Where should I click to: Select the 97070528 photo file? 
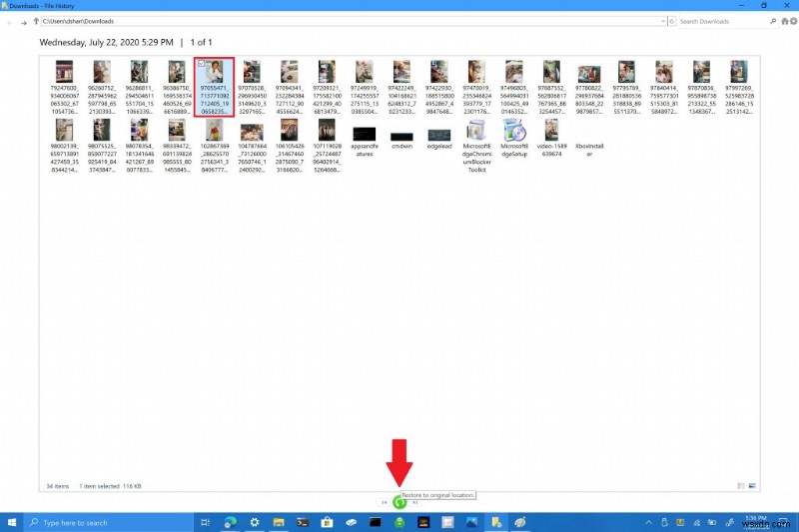point(252,87)
